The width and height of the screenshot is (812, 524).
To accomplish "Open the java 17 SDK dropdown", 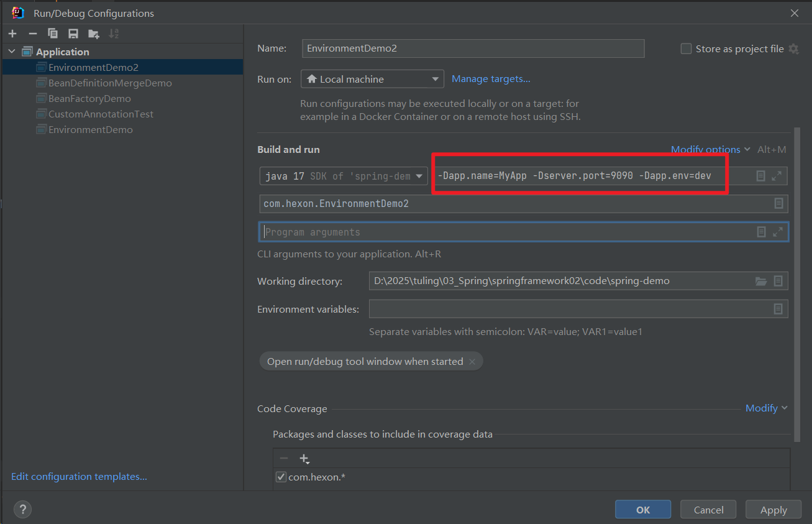I will (344, 176).
